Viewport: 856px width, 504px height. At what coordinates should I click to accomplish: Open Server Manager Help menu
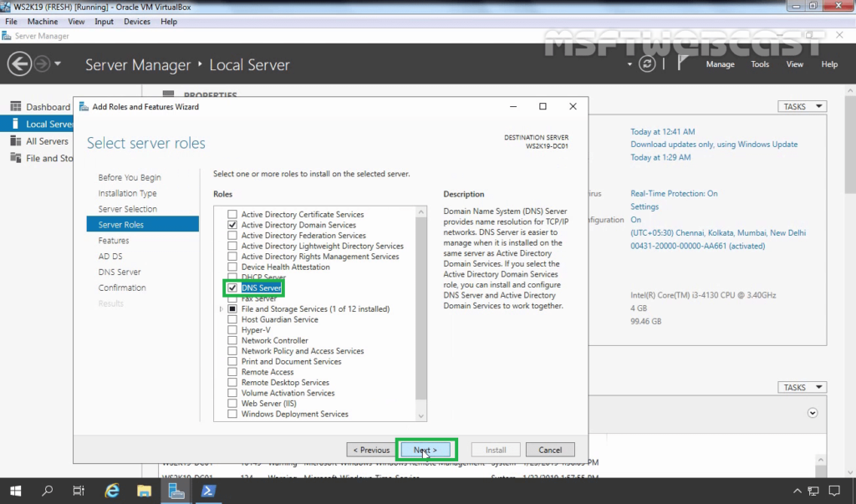click(x=829, y=64)
